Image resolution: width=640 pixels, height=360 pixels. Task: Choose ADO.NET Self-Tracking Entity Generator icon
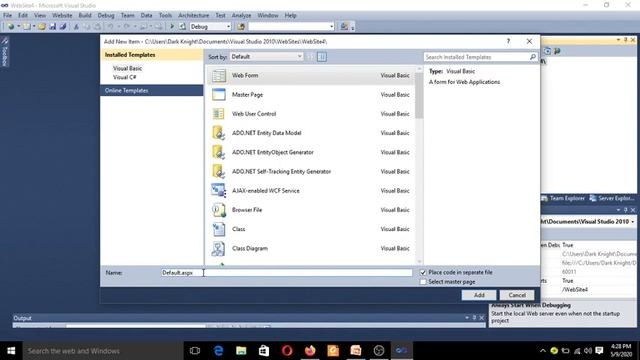click(219, 171)
